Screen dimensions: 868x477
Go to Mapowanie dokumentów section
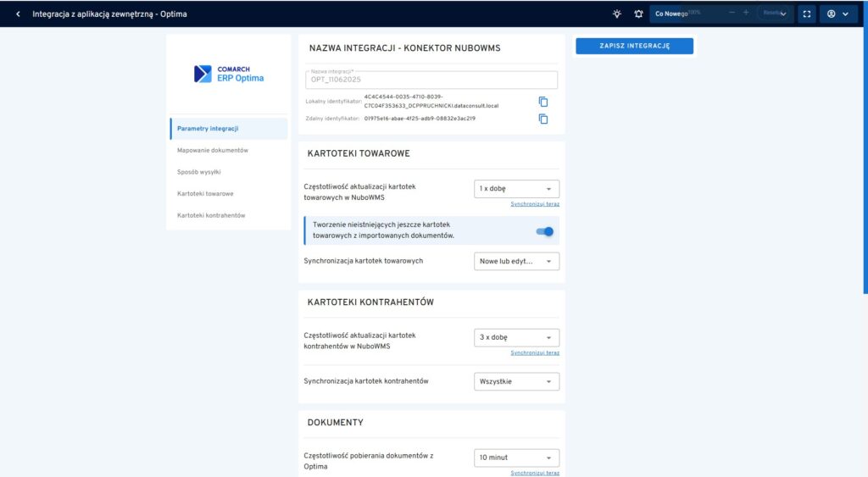click(x=213, y=150)
